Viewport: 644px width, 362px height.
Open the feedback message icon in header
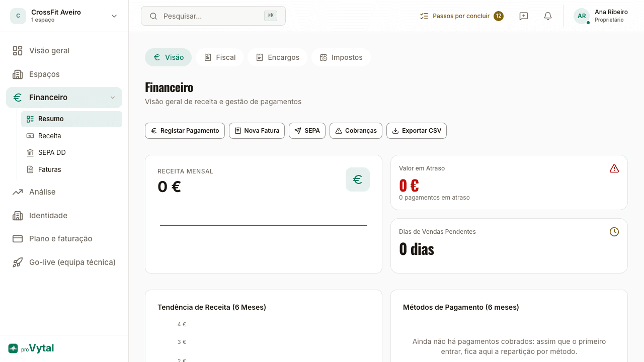click(524, 16)
